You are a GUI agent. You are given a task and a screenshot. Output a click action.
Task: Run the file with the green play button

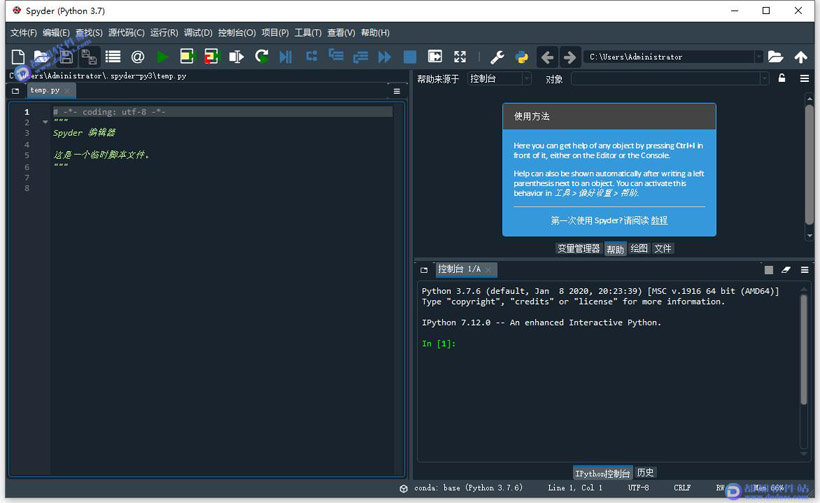click(x=162, y=56)
